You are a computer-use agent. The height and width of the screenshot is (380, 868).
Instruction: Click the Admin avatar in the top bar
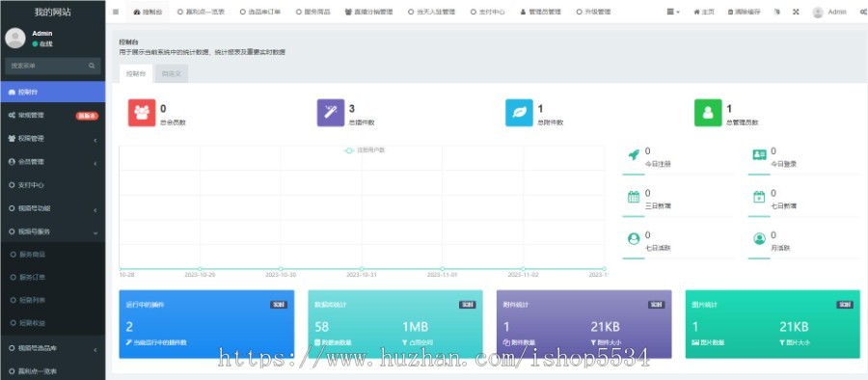pos(818,13)
